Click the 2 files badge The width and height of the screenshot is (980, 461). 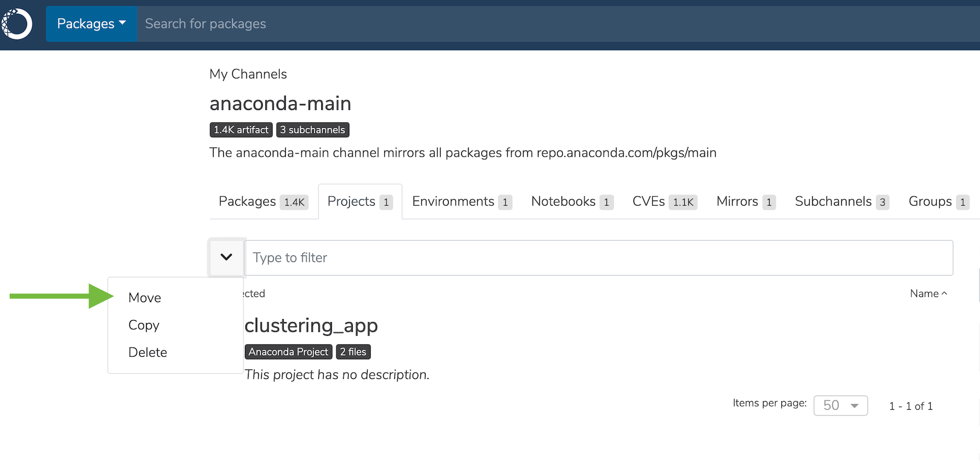pyautogui.click(x=353, y=352)
